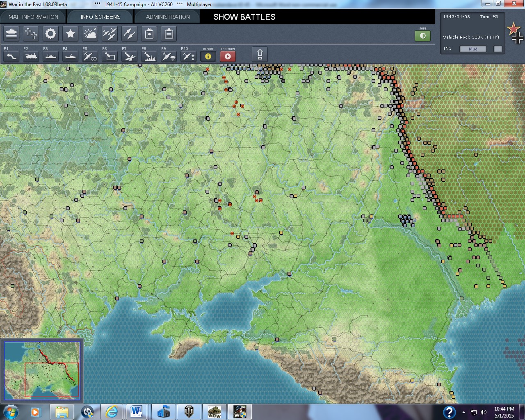Click the air doctrine planes icon
Image resolution: width=525 pixels, height=420 pixels.
pos(110,34)
